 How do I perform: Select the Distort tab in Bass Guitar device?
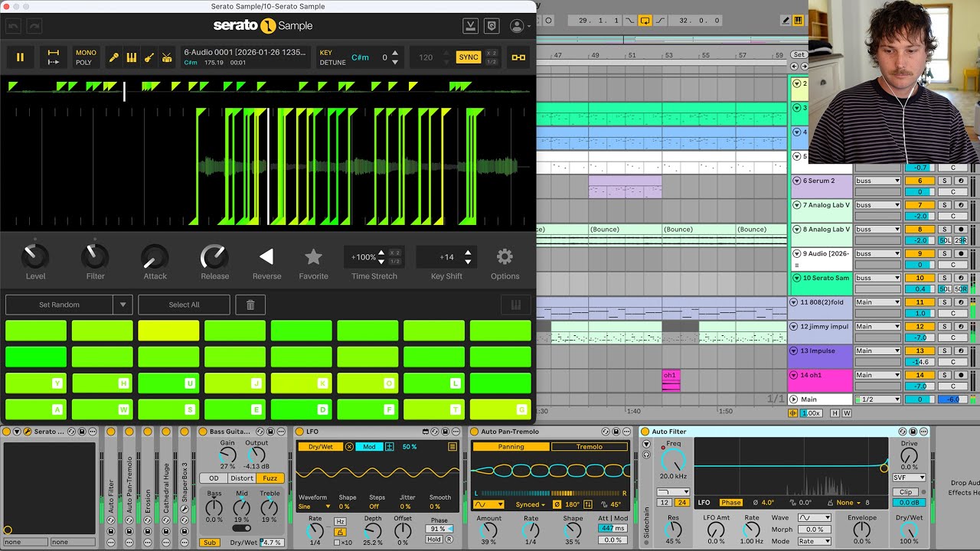coord(242,478)
